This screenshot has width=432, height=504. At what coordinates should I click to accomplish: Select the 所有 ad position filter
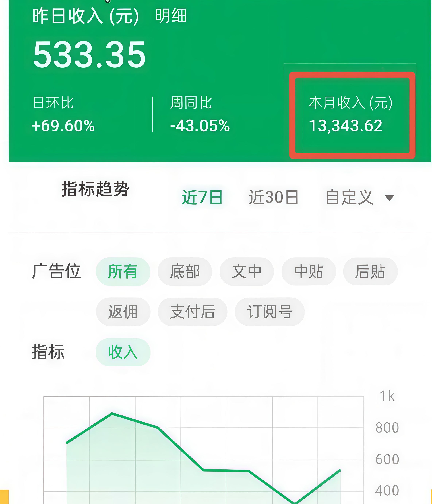tap(123, 271)
